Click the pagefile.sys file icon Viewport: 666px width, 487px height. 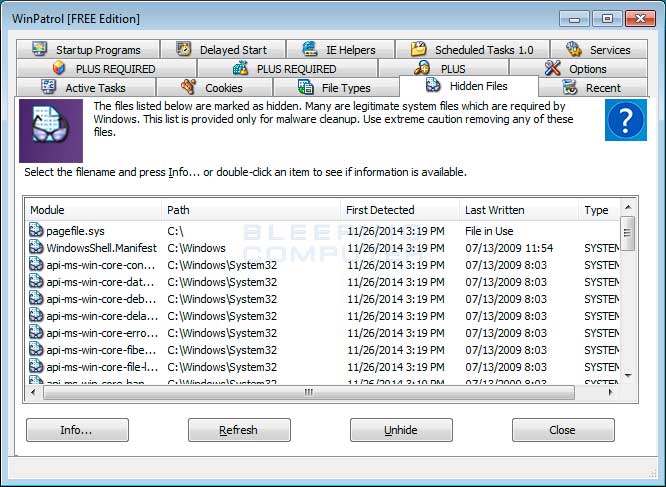tap(36, 230)
